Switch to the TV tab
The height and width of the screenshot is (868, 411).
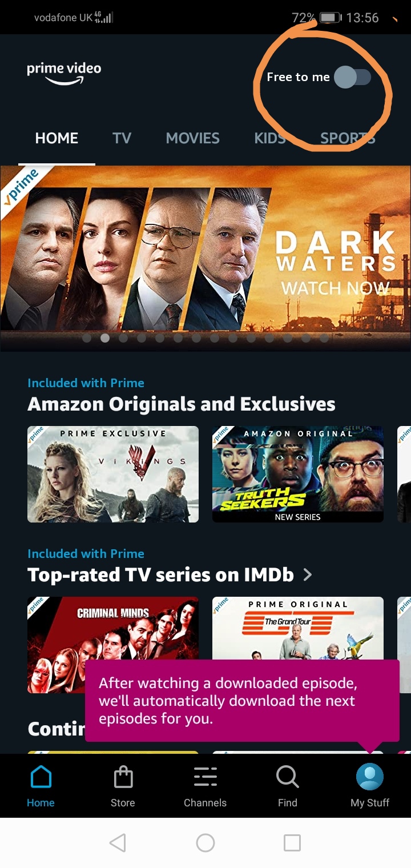(x=122, y=138)
